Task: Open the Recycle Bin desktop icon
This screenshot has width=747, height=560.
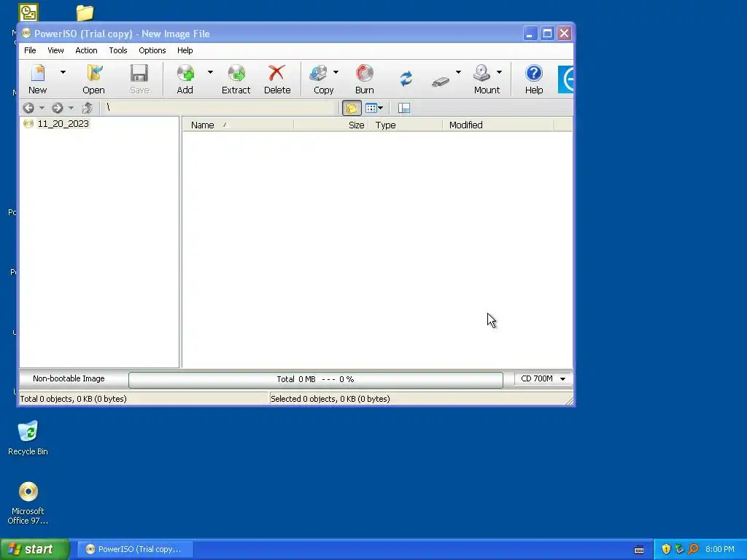Action: (28, 438)
